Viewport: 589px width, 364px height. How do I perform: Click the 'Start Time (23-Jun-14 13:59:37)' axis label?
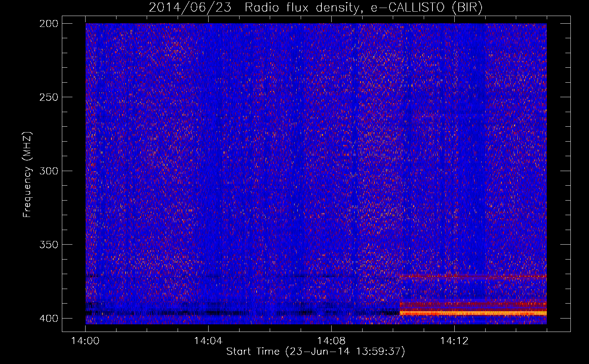[x=316, y=352]
